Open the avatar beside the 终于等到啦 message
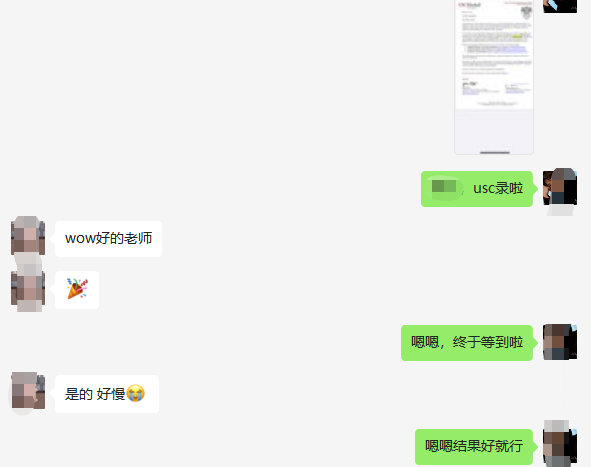The height and width of the screenshot is (467, 591). [x=560, y=342]
